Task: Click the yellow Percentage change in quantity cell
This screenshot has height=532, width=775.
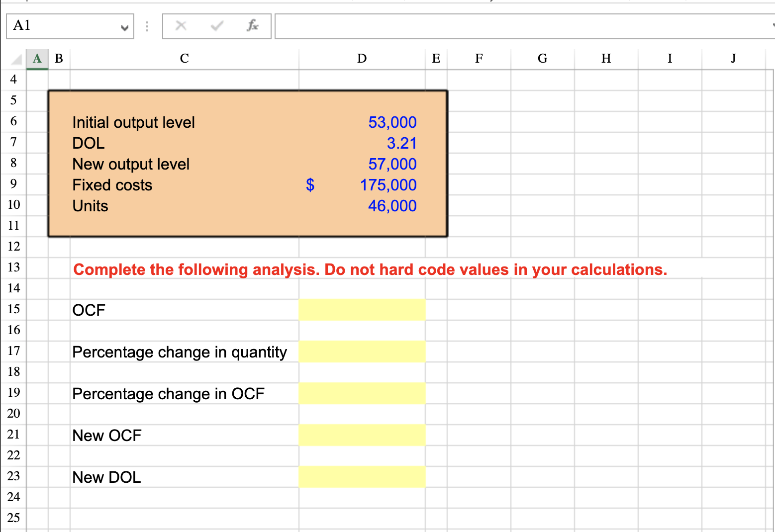Action: [x=362, y=351]
